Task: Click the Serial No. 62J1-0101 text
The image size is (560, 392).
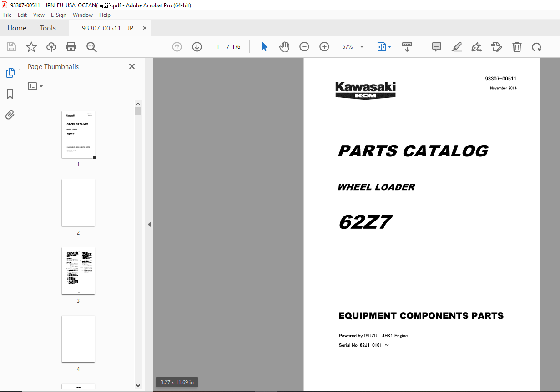Action: point(363,345)
